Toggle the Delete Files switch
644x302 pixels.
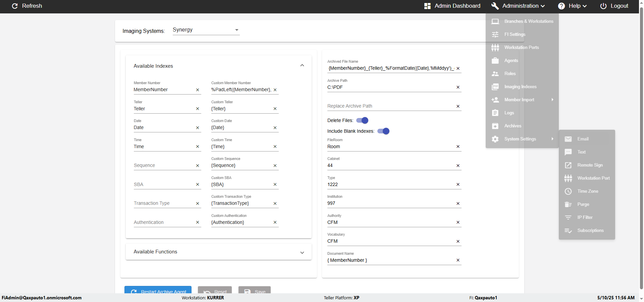click(362, 120)
